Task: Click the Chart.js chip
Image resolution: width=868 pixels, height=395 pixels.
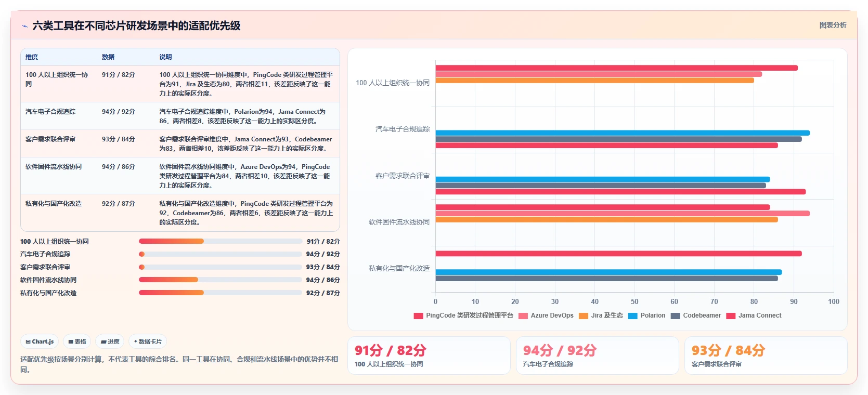Action: (x=40, y=341)
